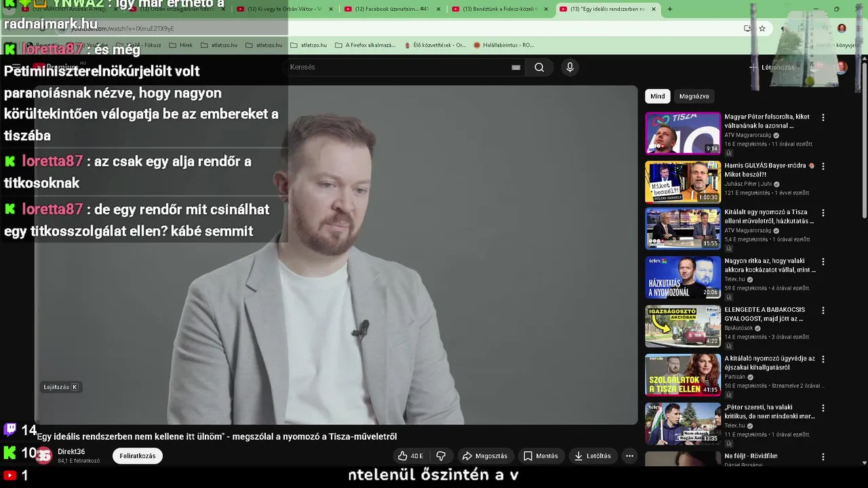Open title 'ELENGEDTE A BABAKOCSIS GYALOGOST'

point(766,314)
